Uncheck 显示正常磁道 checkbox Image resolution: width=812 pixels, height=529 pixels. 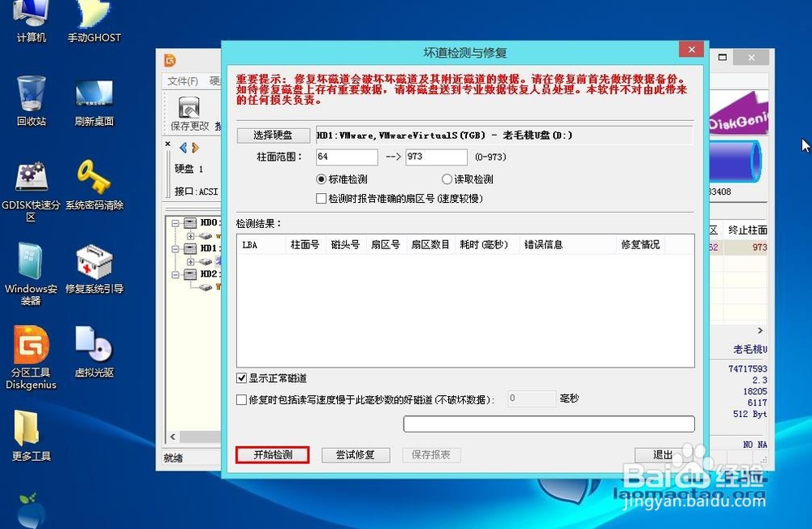pyautogui.click(x=241, y=378)
